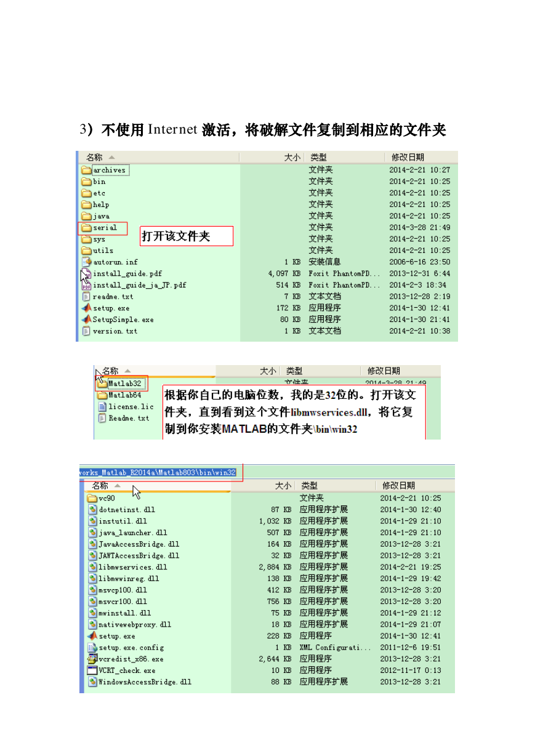535x756 pixels.
Task: Select the mwinstall.dll file name
Action: [x=125, y=613]
